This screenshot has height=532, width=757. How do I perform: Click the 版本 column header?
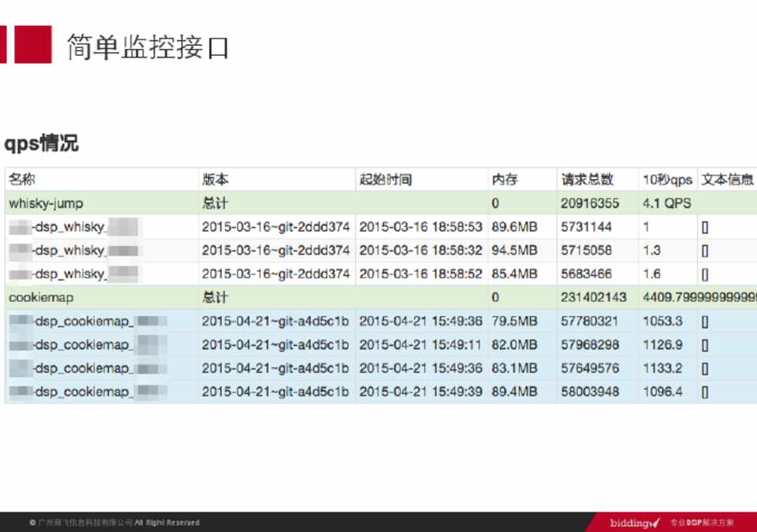click(215, 180)
